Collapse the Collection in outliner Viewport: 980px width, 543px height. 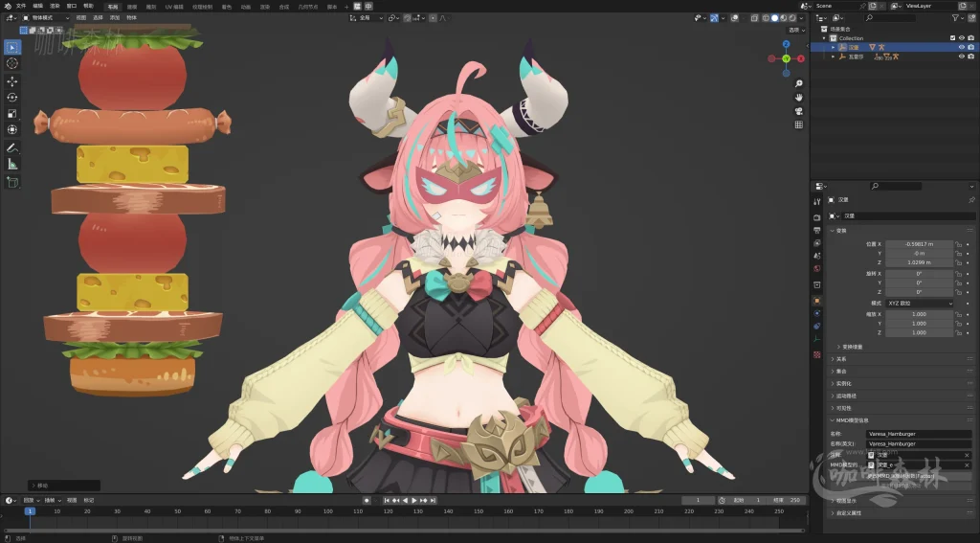[x=824, y=38]
